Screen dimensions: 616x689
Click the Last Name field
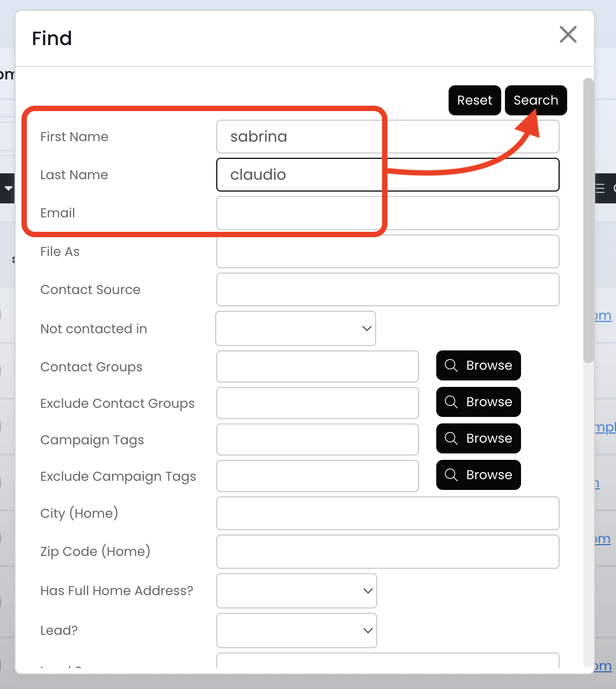(387, 175)
